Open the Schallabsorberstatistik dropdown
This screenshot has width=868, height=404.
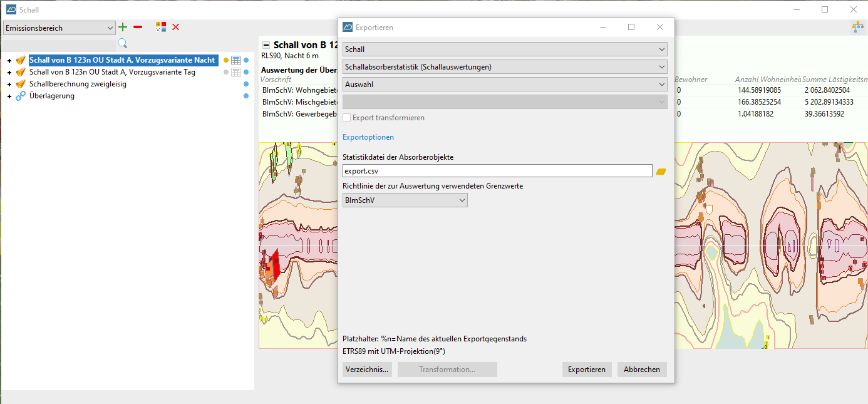click(x=504, y=67)
